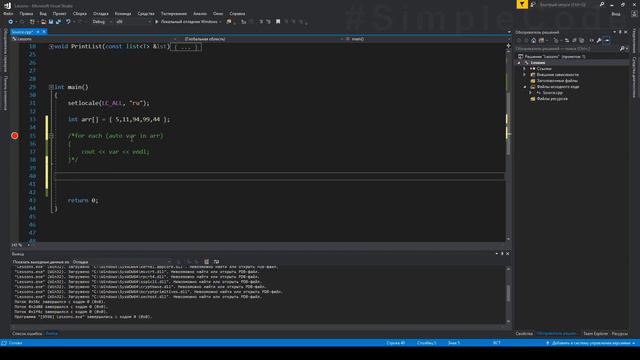Open the Файл menu

pos(8,13)
